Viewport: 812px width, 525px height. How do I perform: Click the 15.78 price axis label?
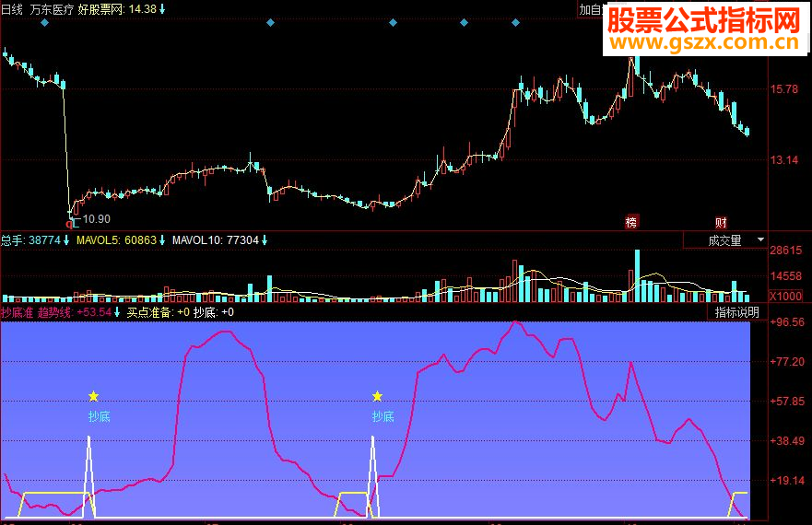pos(784,89)
